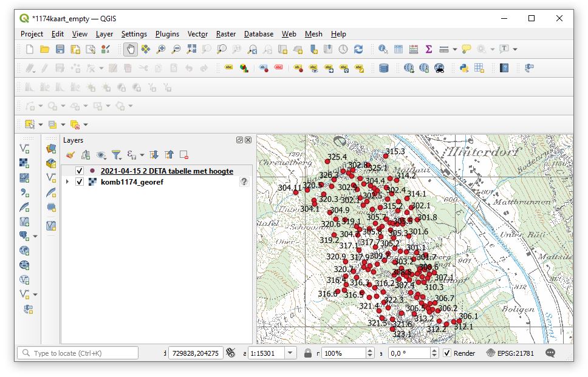Activate the Identify Features tool

[383, 49]
